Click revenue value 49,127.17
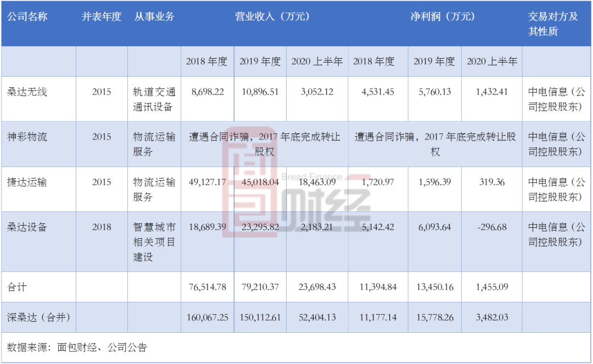The width and height of the screenshot is (593, 364). (x=207, y=182)
